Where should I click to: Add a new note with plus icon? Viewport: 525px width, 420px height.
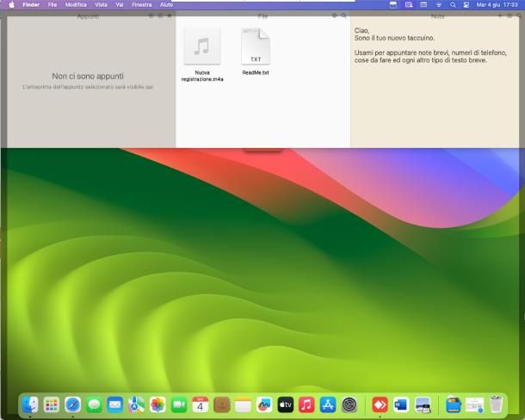500,15
